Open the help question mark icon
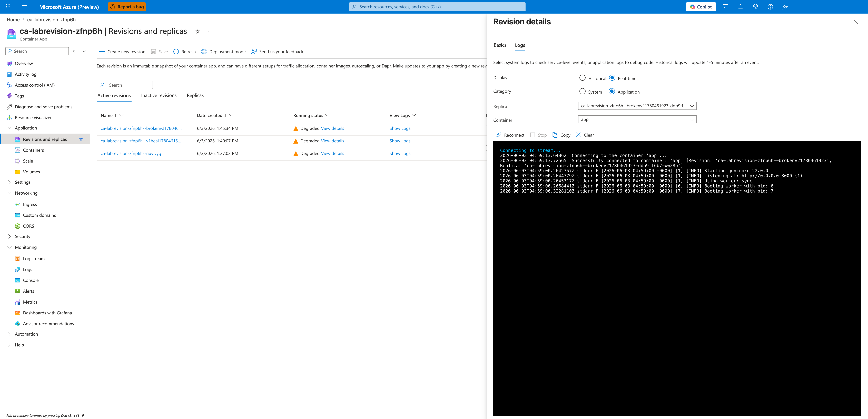868x419 pixels. (770, 7)
